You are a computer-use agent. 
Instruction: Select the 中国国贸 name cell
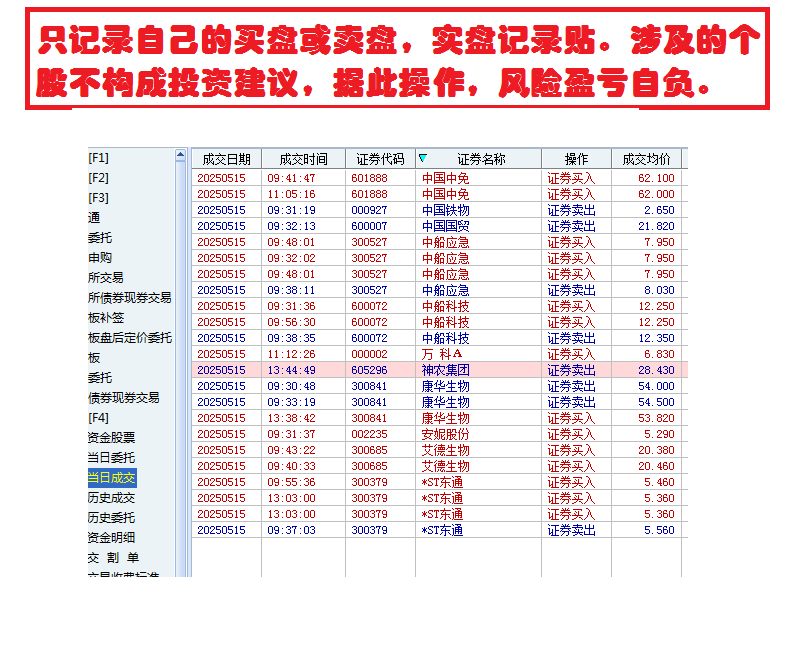pos(446,226)
